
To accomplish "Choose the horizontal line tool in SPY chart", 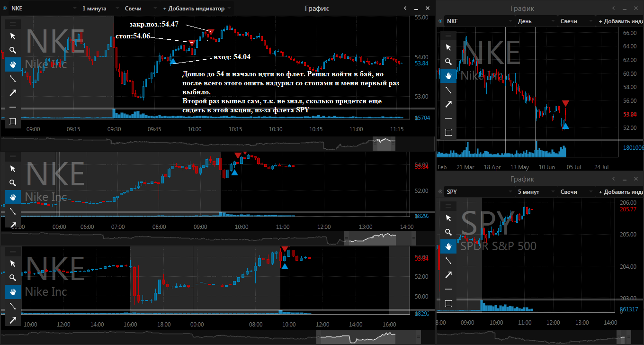I will (x=448, y=289).
